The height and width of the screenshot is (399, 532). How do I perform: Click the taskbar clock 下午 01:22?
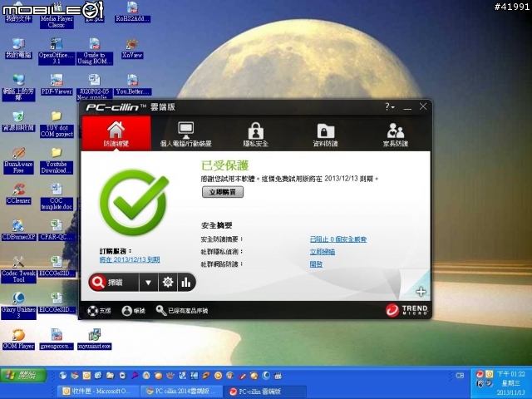point(511,374)
